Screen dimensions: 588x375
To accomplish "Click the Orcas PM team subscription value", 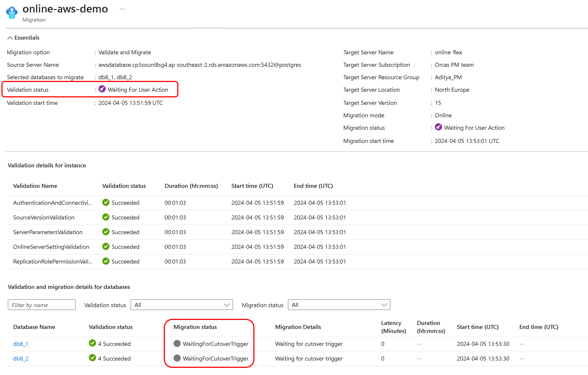I will [454, 65].
